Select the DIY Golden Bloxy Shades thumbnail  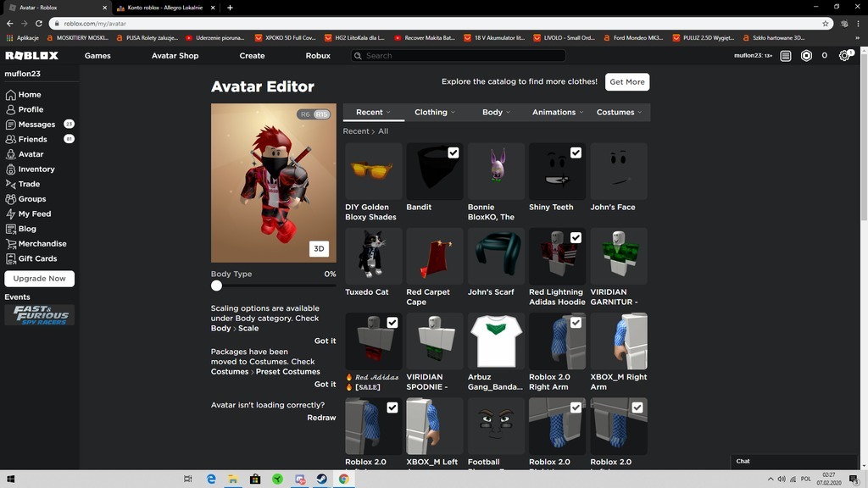point(374,171)
